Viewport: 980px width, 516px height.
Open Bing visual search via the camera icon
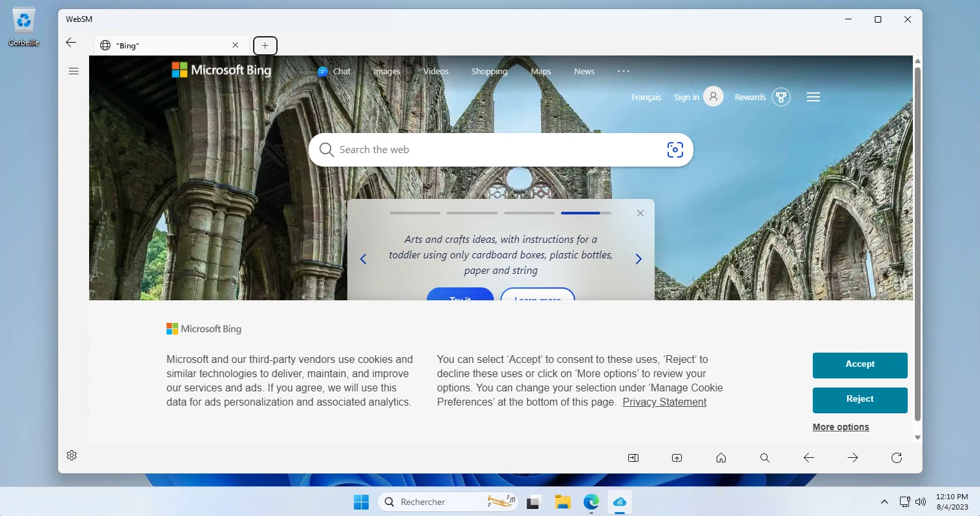point(675,149)
